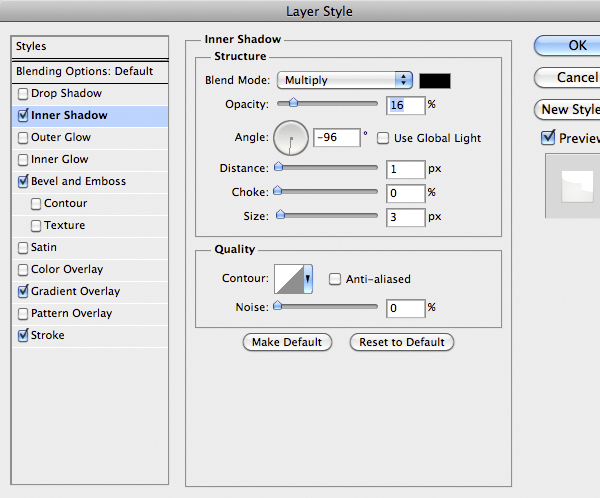Open the Gradient Overlay settings
This screenshot has width=600, height=498.
(x=75, y=292)
